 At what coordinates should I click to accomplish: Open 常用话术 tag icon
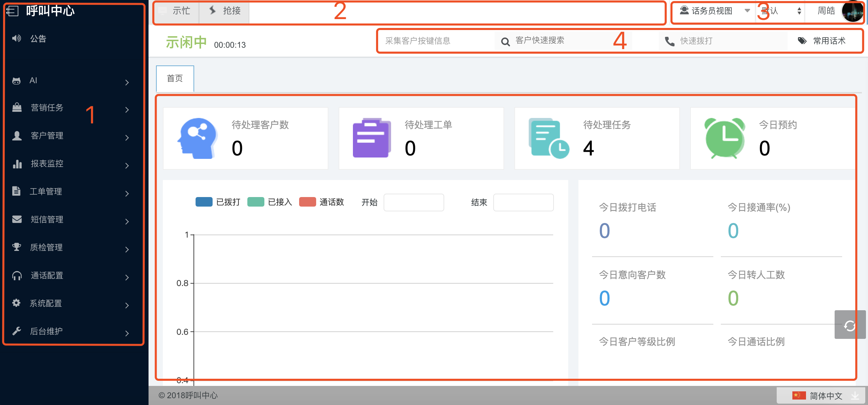pos(802,41)
